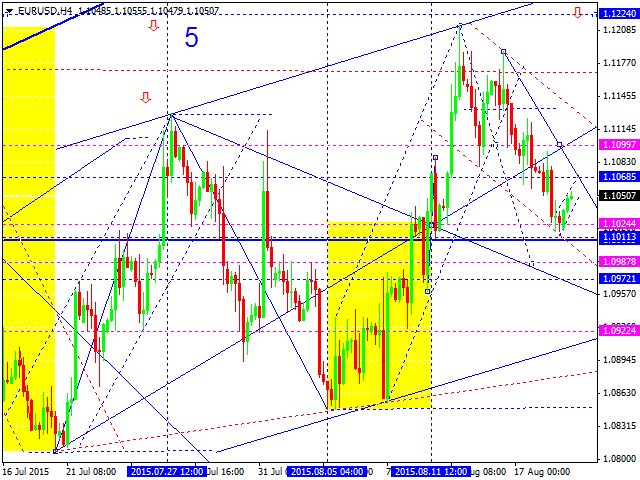Click the 1.09570 price axis value

click(619, 294)
